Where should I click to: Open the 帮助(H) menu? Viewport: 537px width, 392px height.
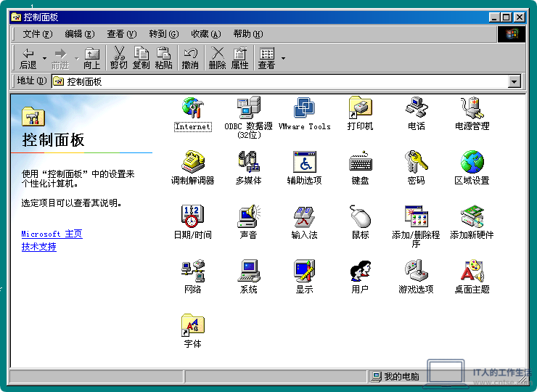[248, 34]
